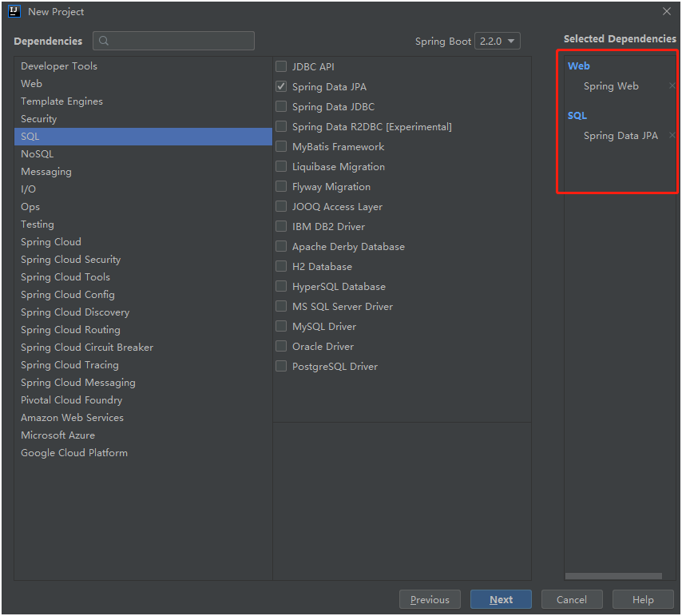The width and height of the screenshot is (682, 616).
Task: Enable HyperSQL Database dependency
Action: click(281, 286)
